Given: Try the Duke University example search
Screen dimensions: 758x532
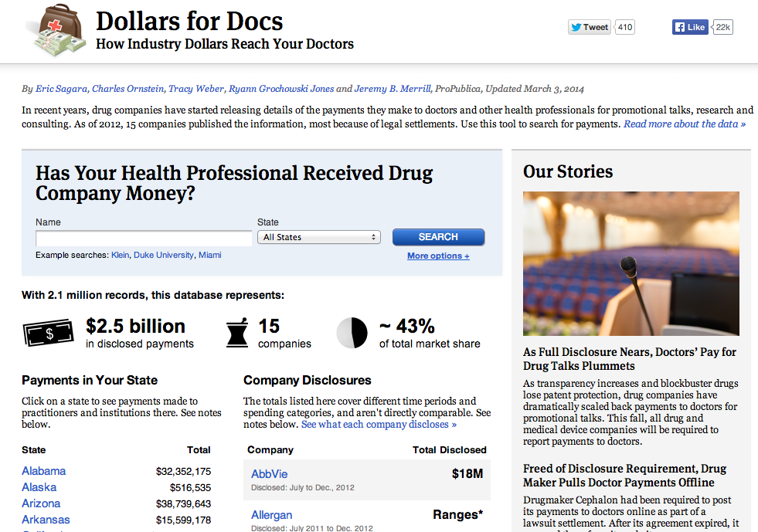Looking at the screenshot, I should 163,255.
